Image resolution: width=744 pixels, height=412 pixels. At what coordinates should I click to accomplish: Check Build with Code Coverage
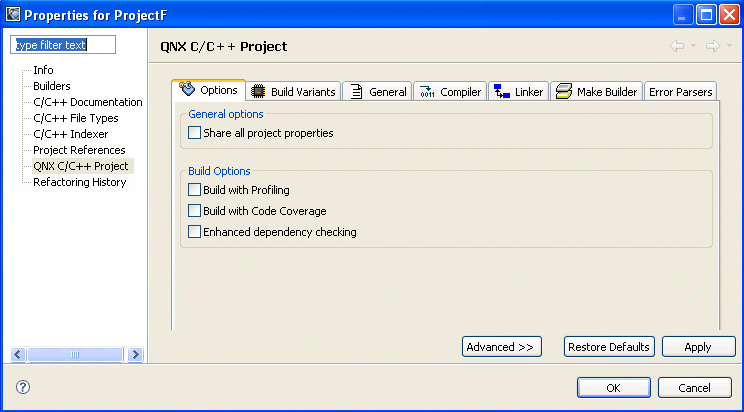[x=194, y=211]
